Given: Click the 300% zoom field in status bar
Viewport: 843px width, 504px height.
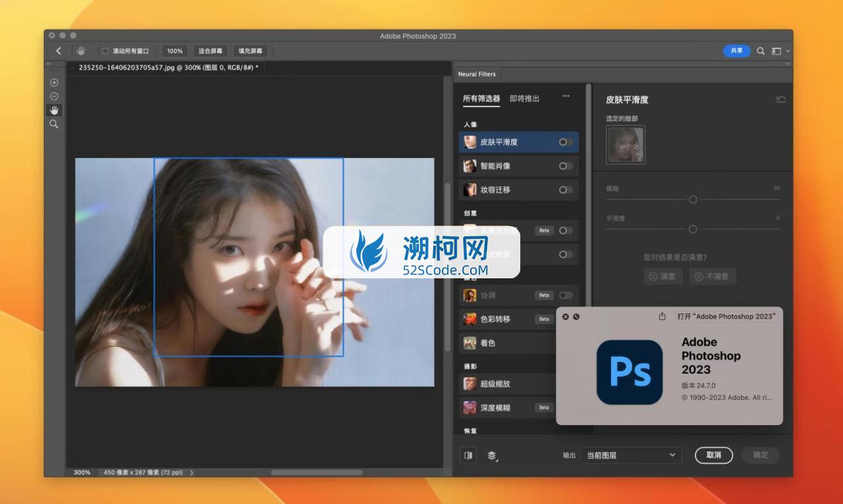Looking at the screenshot, I should click(x=82, y=472).
